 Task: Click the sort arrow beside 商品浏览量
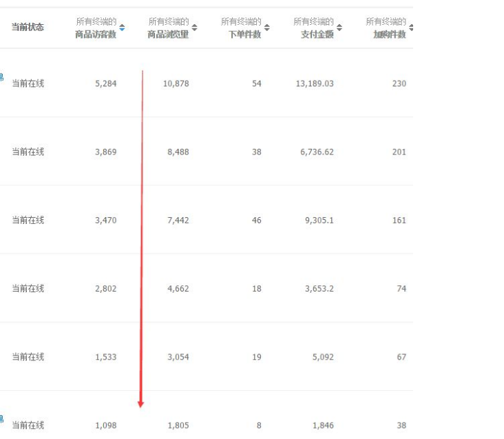point(195,28)
